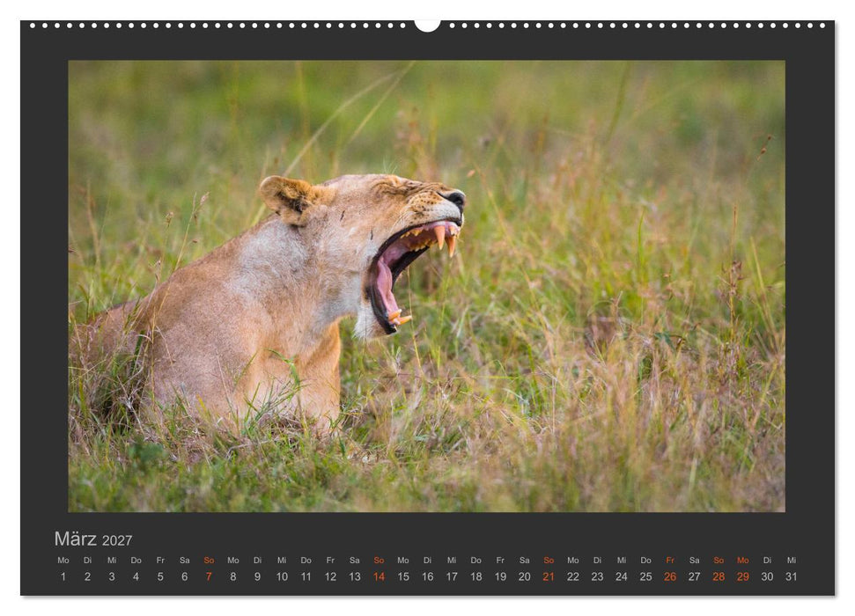Select calendar day 24

point(622,576)
